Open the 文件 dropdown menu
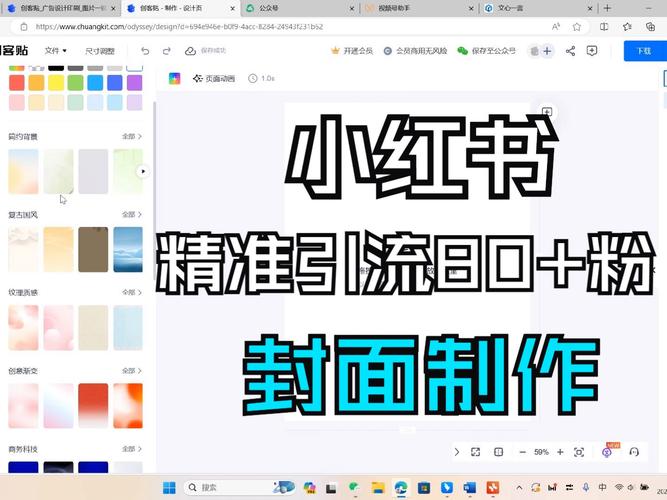 click(55, 51)
